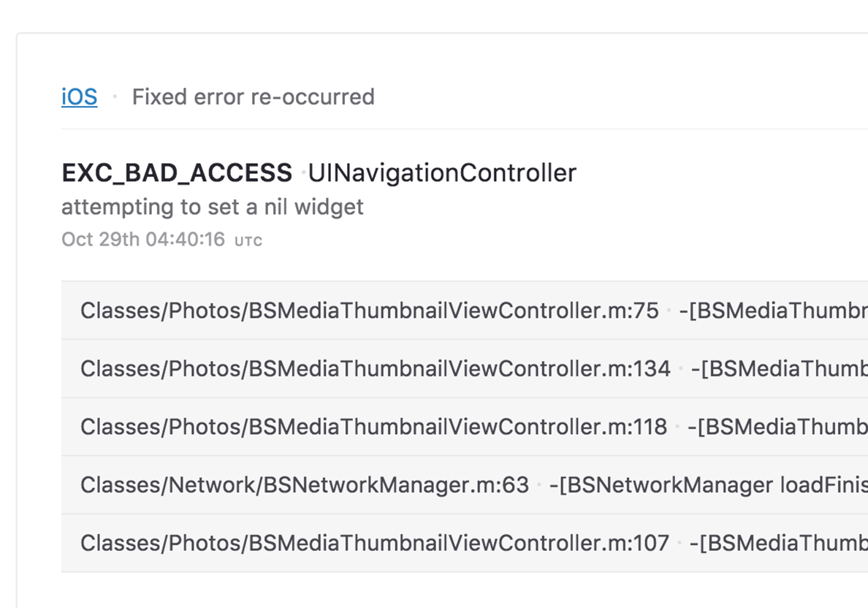The image size is (868, 608).
Task: Select stack frame BSMediaThumbnailViewController.m:107
Action: tap(465, 543)
